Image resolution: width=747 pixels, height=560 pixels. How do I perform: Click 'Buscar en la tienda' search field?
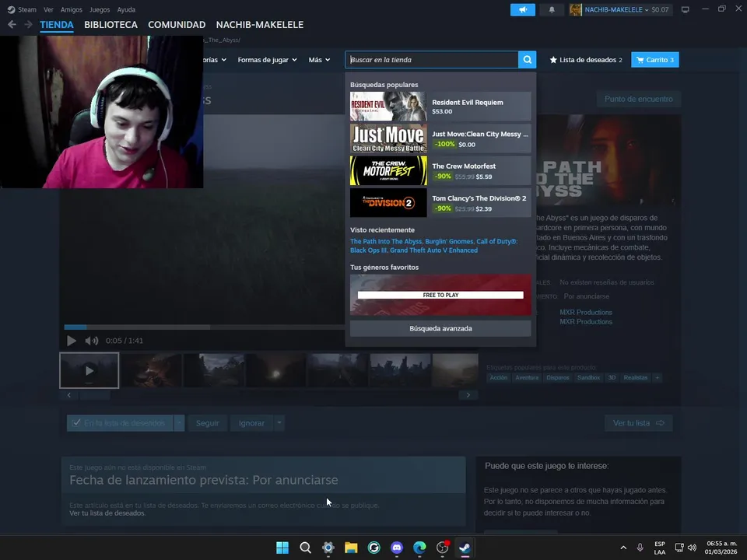click(432, 60)
